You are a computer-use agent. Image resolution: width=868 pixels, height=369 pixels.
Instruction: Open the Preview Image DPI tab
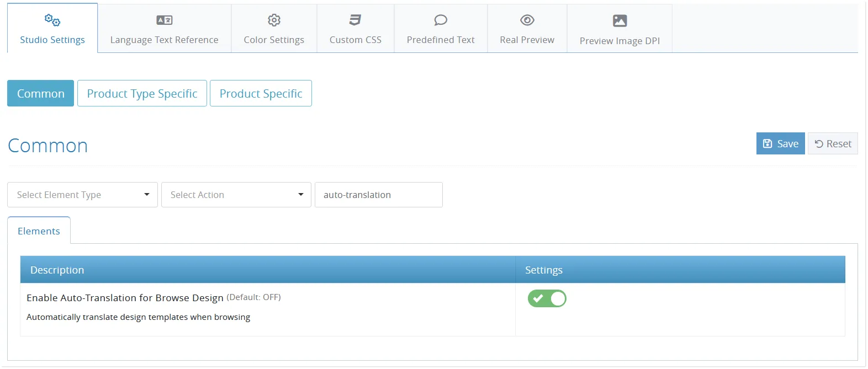tap(620, 29)
